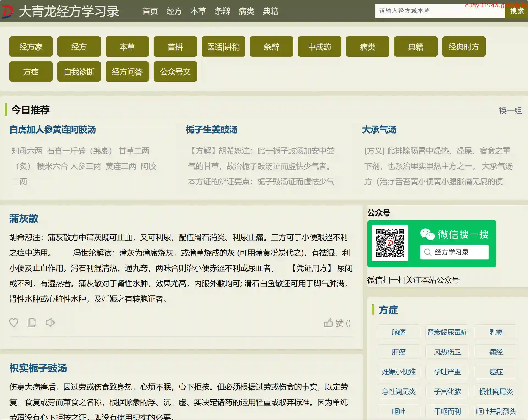Open 白虎加人参黄连阿胶汤 recommendation
Screen dimensions: 528x420
point(52,130)
